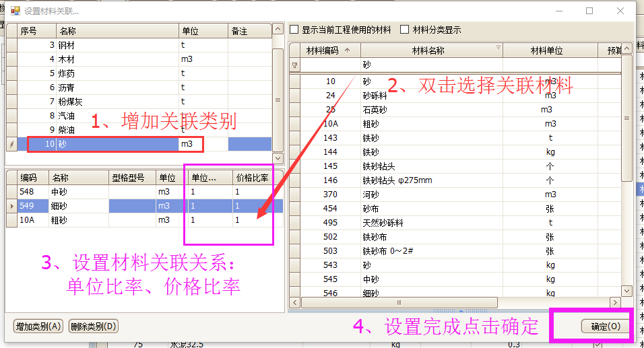Click the 增加类别(A) button
Viewport: 644px width, 348px height.
point(38,326)
